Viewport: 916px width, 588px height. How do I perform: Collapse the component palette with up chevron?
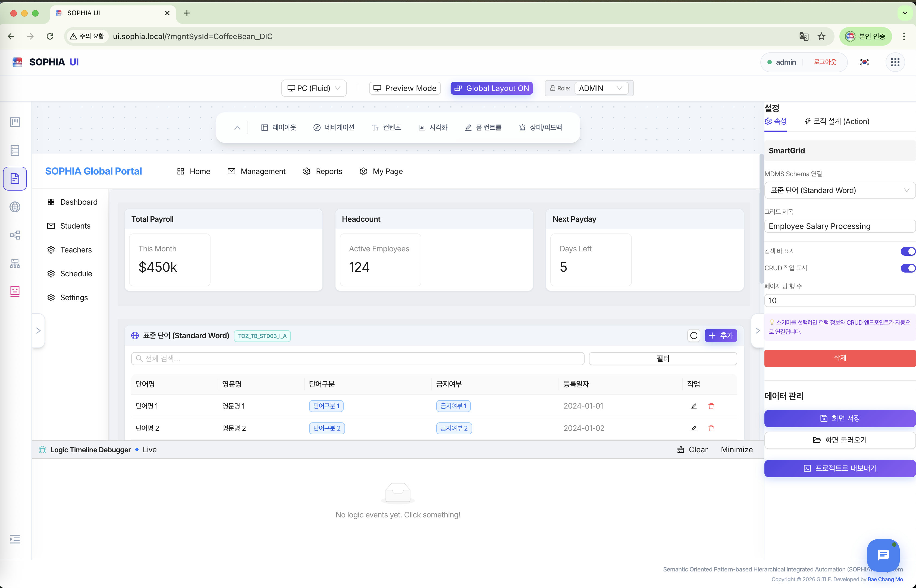coord(237,128)
